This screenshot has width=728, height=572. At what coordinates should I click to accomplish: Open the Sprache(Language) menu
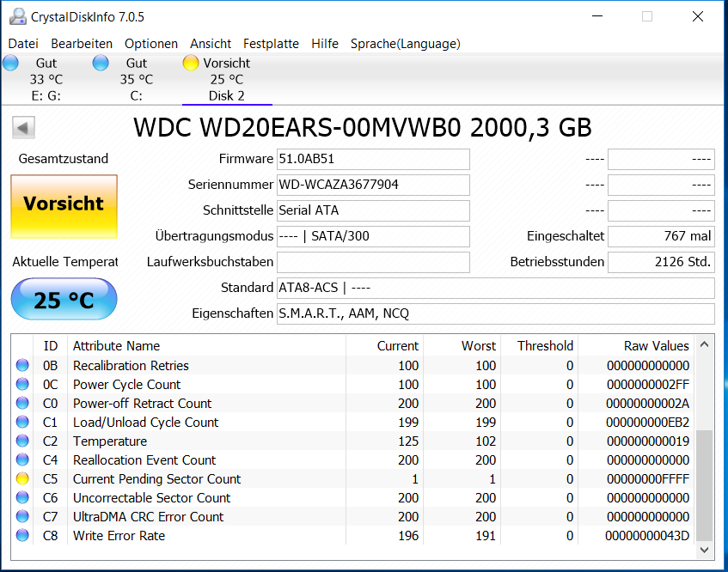(x=406, y=44)
